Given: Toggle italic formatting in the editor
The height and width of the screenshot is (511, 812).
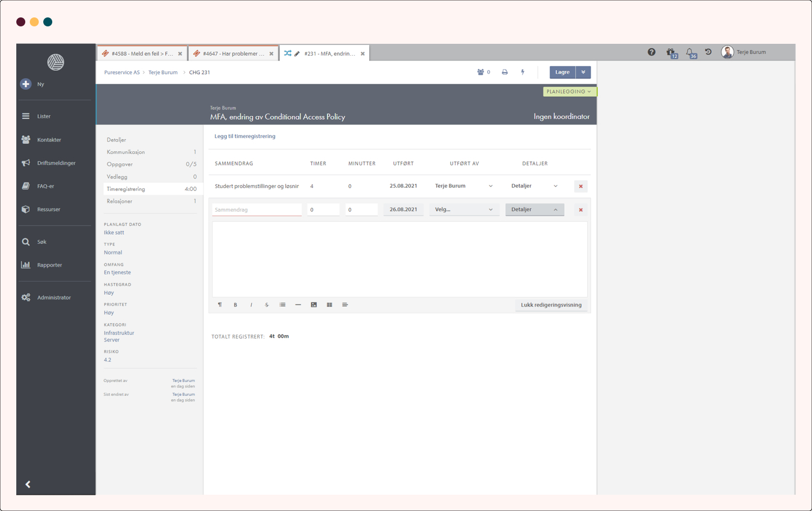Looking at the screenshot, I should [251, 305].
